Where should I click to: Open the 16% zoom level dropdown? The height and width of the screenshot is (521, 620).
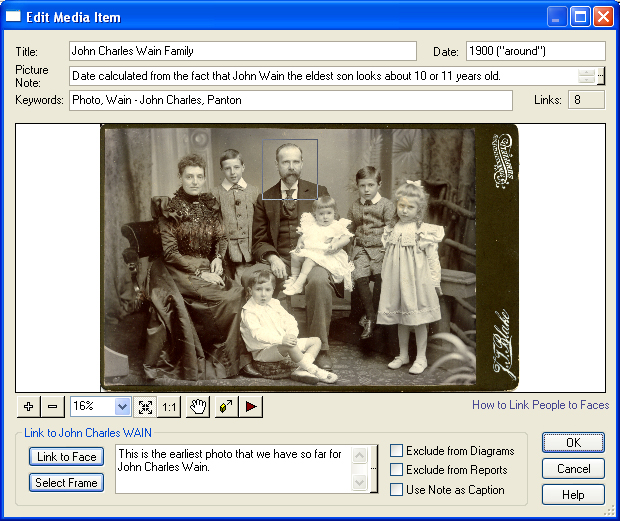(122, 406)
